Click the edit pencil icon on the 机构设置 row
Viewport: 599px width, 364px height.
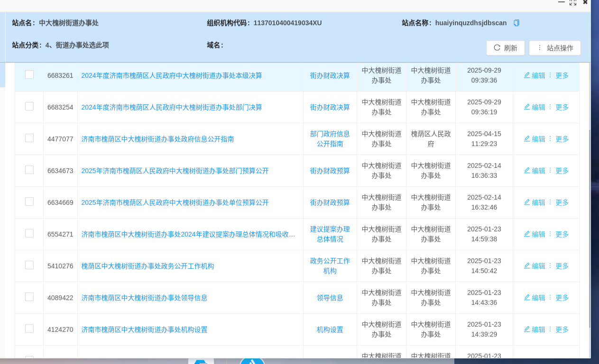pyautogui.click(x=526, y=329)
